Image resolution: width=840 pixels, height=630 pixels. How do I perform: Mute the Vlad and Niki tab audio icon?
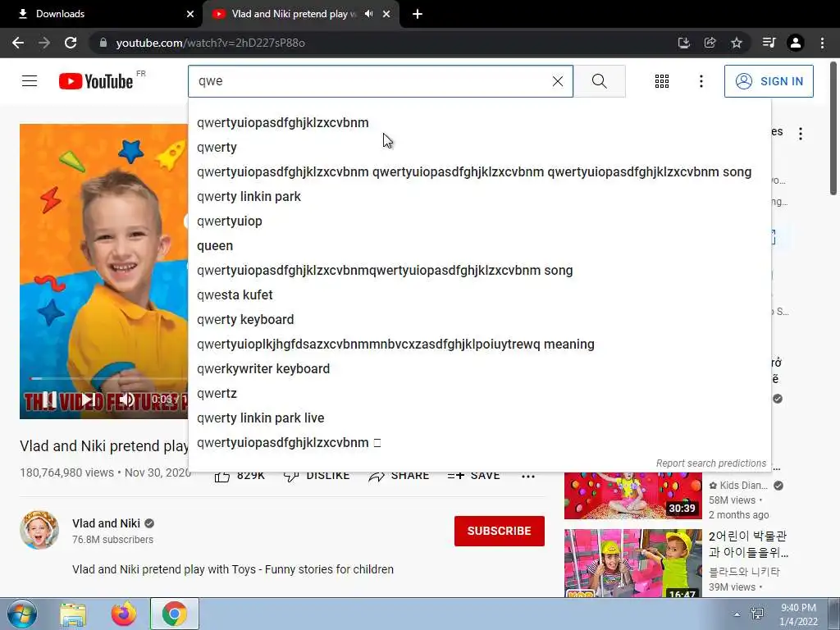click(x=368, y=14)
